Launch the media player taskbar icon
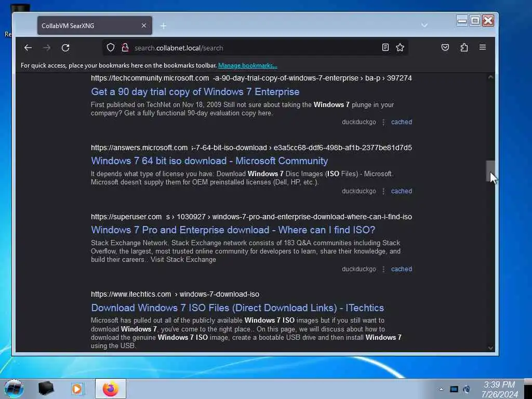The width and height of the screenshot is (532, 399). tap(77, 389)
